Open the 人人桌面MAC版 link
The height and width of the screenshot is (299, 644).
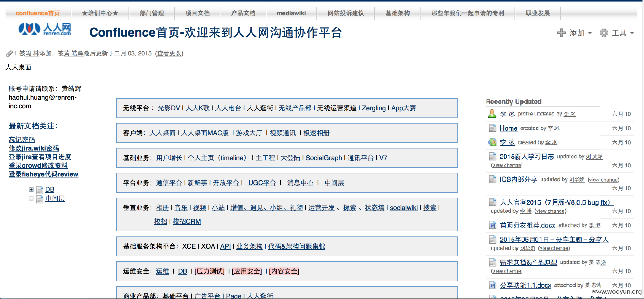click(205, 133)
